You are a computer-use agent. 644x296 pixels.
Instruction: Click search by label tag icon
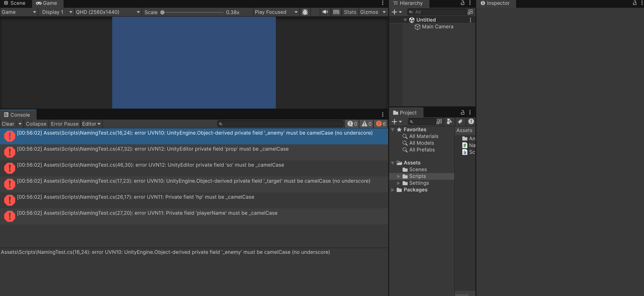460,121
